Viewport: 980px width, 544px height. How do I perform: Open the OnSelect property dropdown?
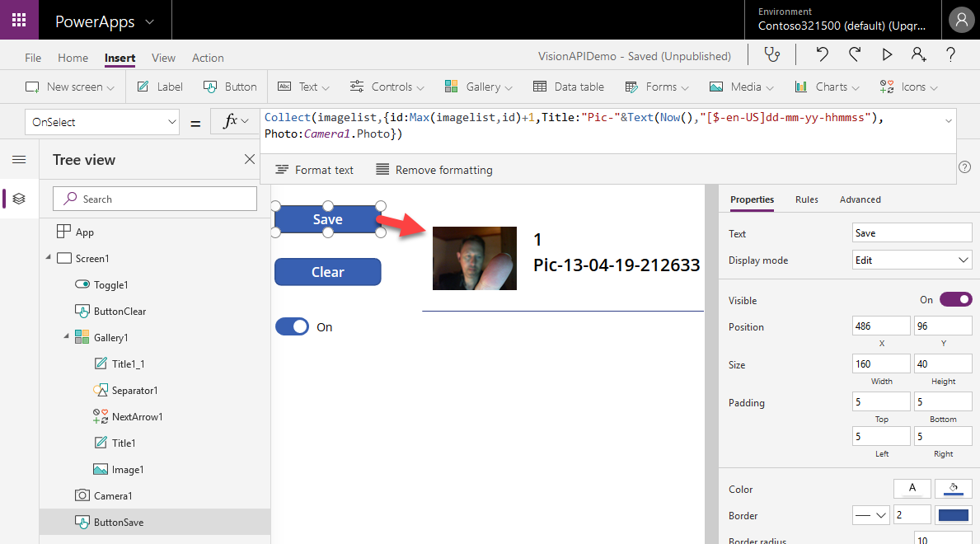102,122
